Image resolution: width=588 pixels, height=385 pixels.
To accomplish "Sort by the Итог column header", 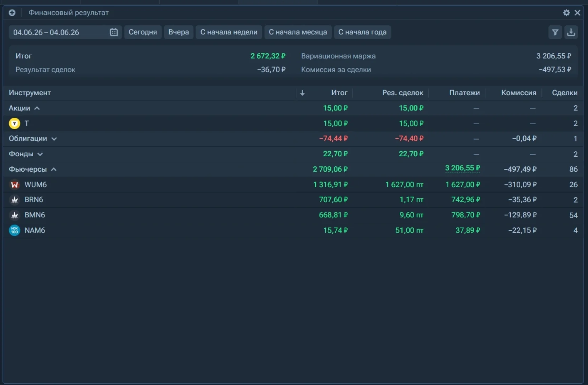I will [x=339, y=93].
